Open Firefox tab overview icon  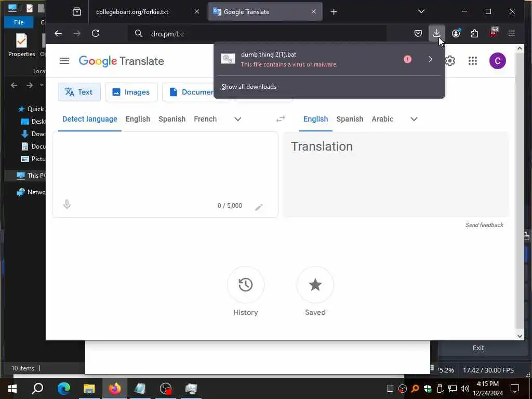click(x=77, y=12)
